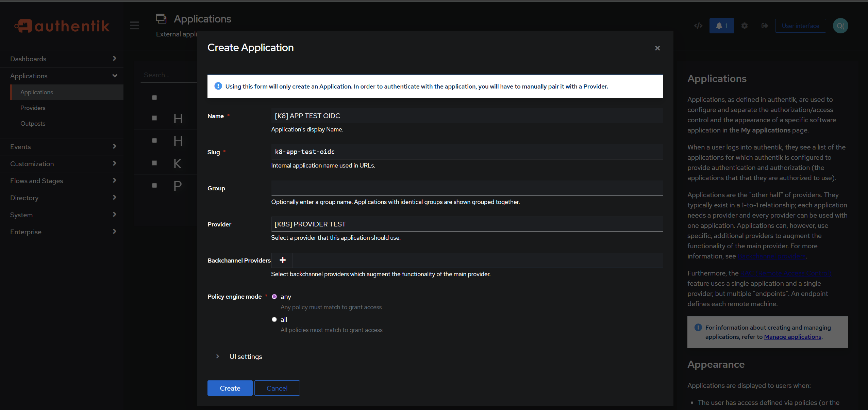Focus the Slug input field
This screenshot has height=410, width=868.
(x=467, y=152)
